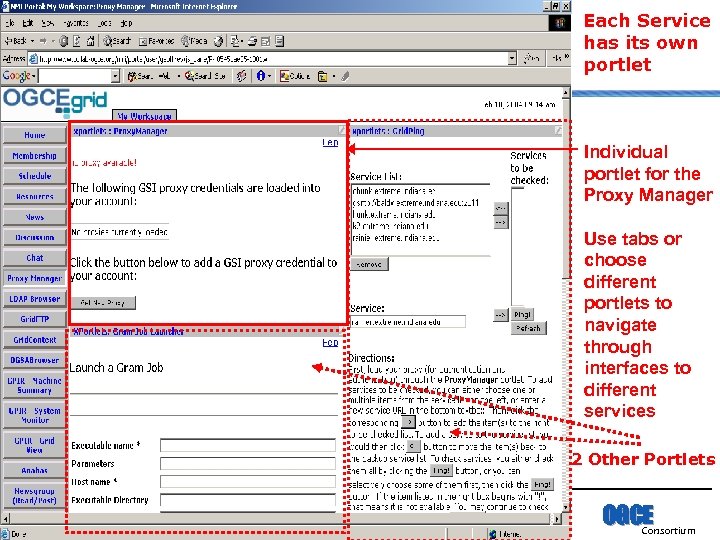This screenshot has height=540, width=720.
Task: Select the My Workspace tab
Action: tap(144, 116)
